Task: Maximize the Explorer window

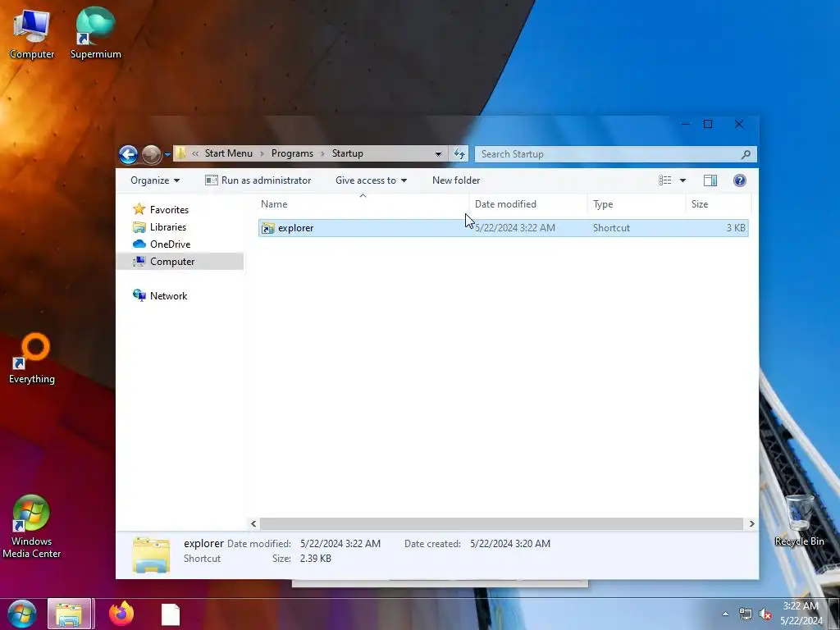Action: 708,125
